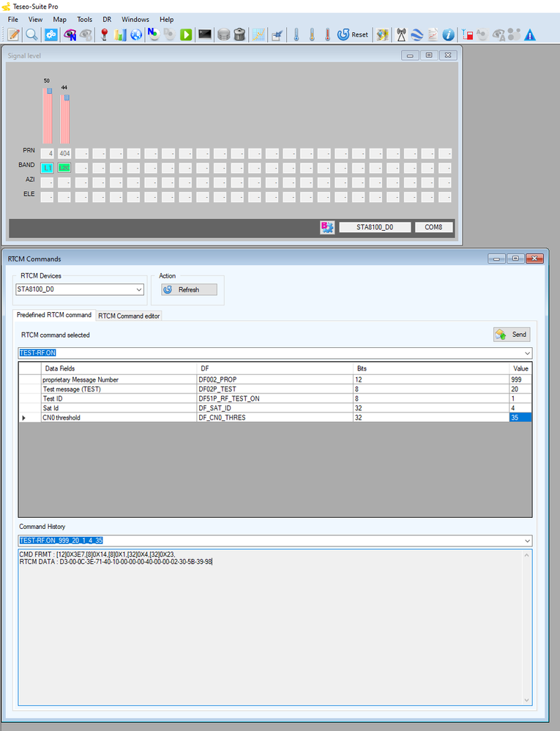Click the blue globe toolbar icon
The width and height of the screenshot is (560, 731).
pos(136,34)
